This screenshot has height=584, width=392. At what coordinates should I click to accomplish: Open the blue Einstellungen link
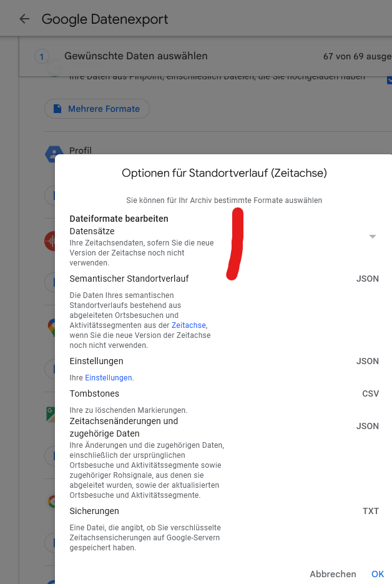[x=109, y=378]
